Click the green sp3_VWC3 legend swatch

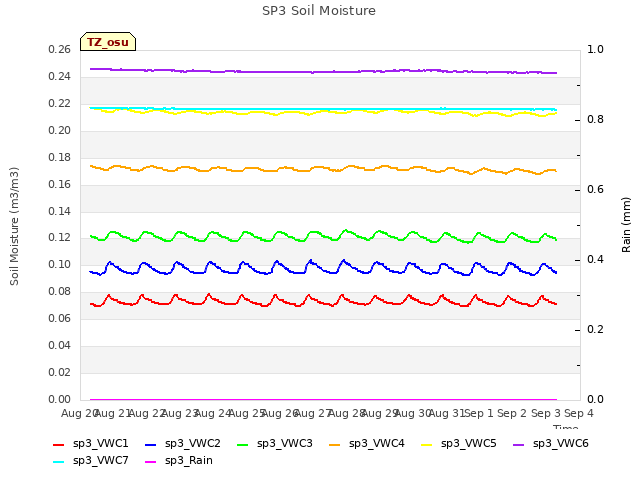(243, 445)
